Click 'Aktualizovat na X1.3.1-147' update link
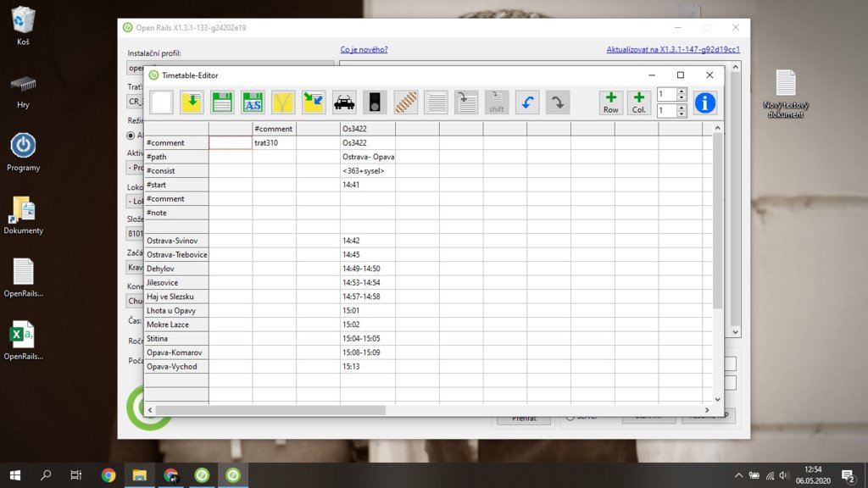 point(673,49)
